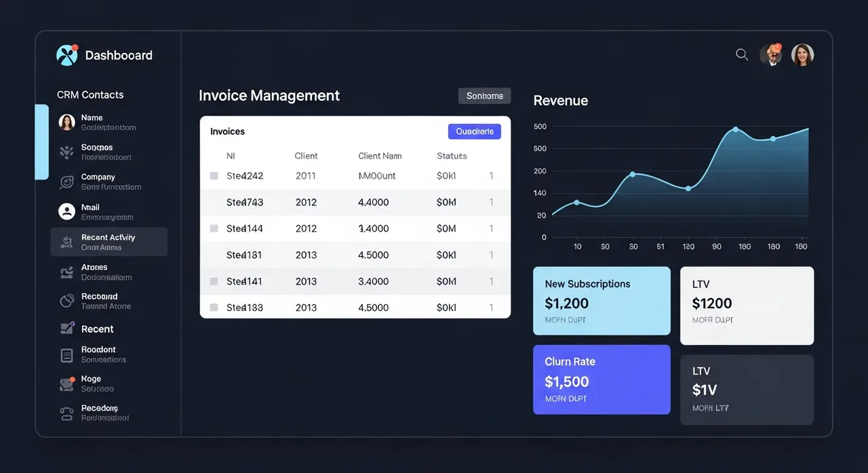The width and height of the screenshot is (868, 473).
Task: Click the Sonhame button
Action: [x=484, y=96]
